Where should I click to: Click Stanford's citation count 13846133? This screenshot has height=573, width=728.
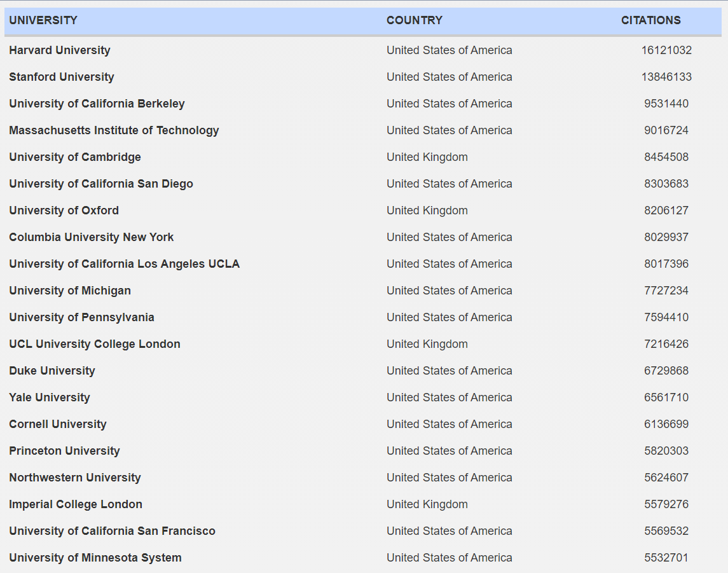[x=666, y=77]
